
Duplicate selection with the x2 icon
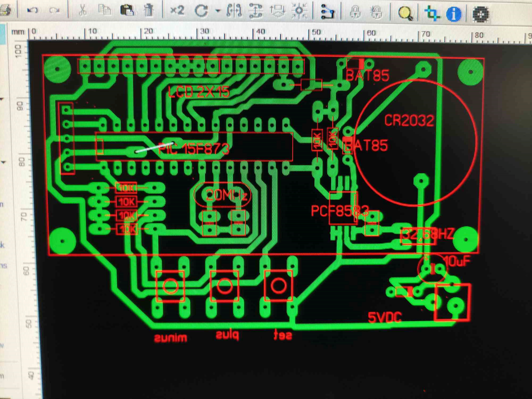pyautogui.click(x=177, y=10)
